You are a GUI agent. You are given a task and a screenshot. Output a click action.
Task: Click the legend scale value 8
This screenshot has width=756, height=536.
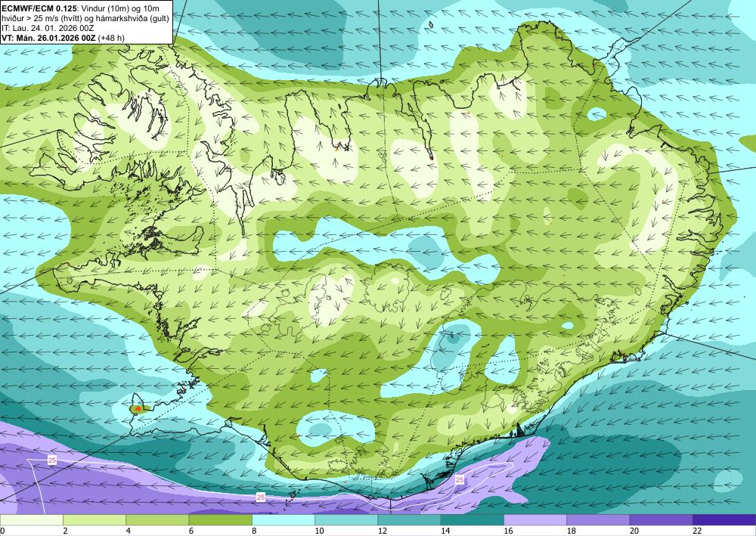254,531
